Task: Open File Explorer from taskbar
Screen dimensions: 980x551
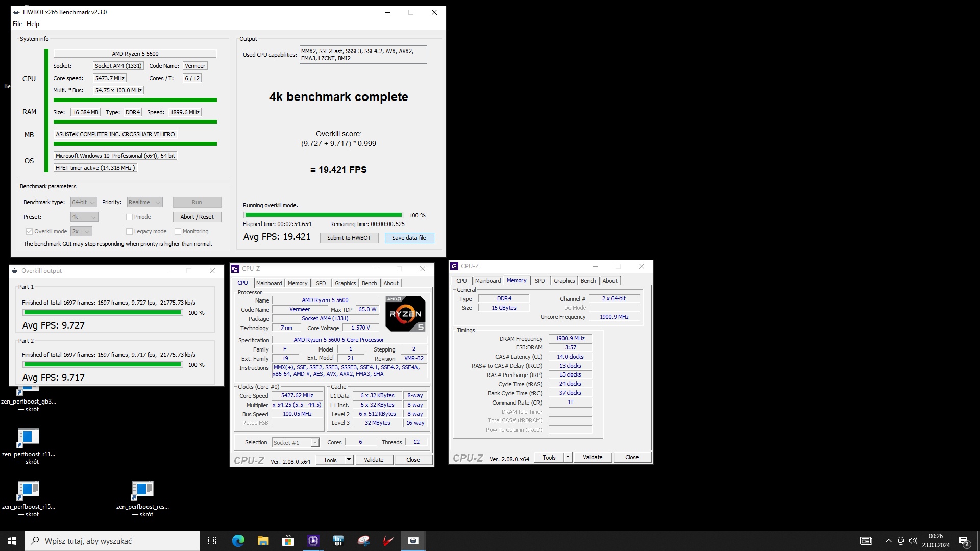Action: click(x=263, y=541)
